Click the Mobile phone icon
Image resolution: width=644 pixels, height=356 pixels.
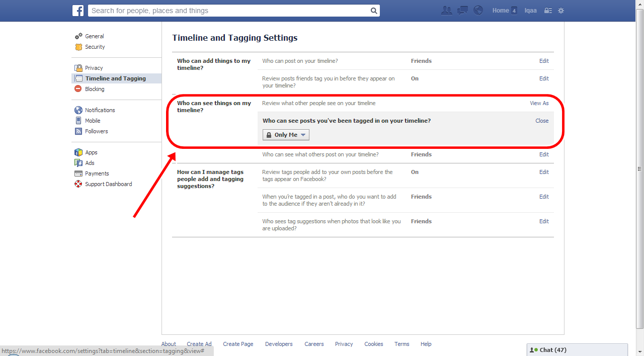point(78,121)
